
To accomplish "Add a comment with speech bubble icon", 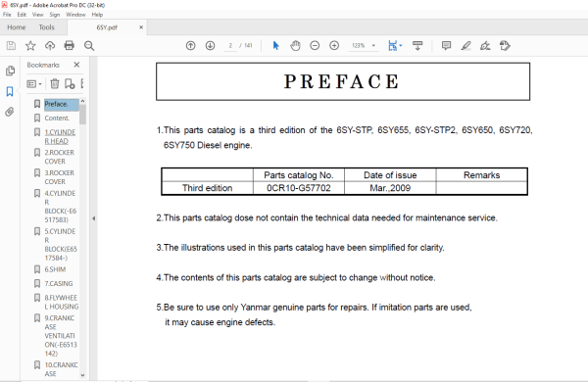I will pyautogui.click(x=446, y=46).
